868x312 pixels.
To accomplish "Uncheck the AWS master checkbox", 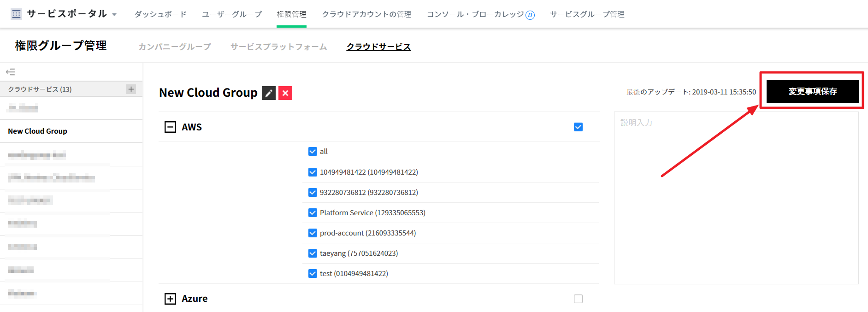I will point(578,127).
